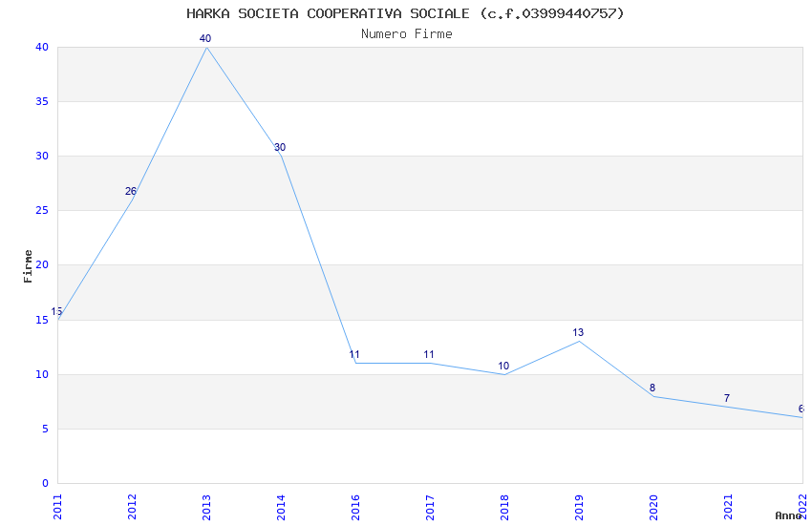Click the data label 10 for 2018

click(503, 367)
